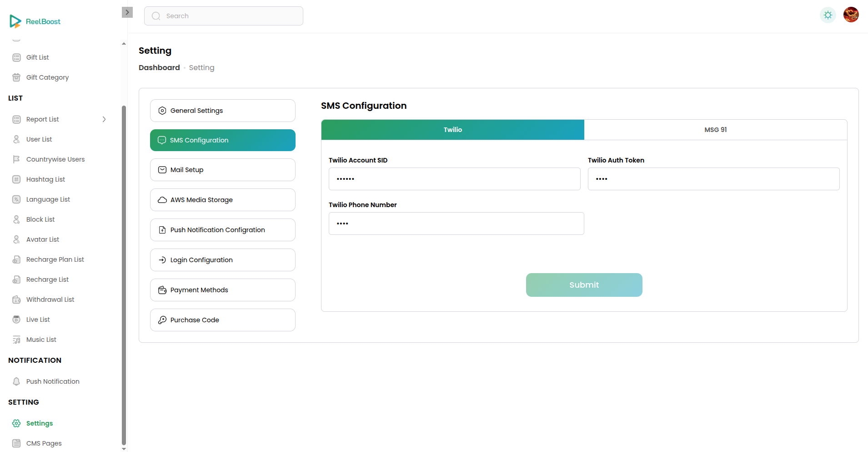Click the User List icon
The height and width of the screenshot is (452, 868).
16,139
